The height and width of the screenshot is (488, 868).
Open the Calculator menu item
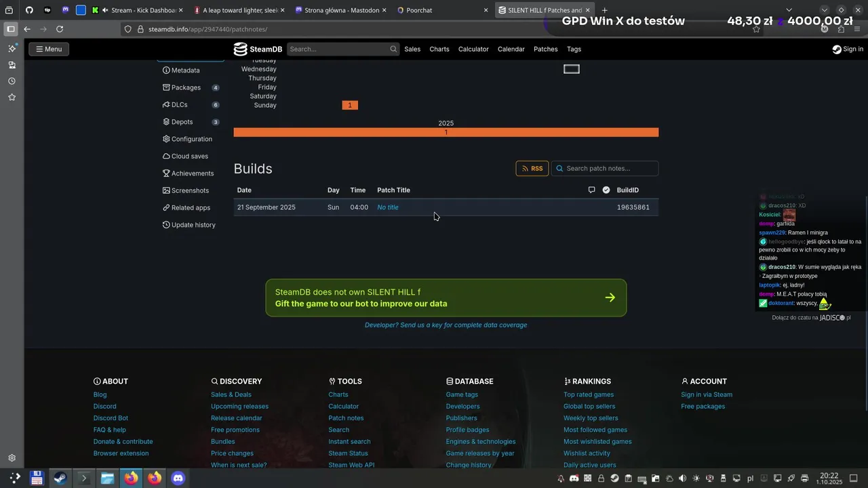473,49
